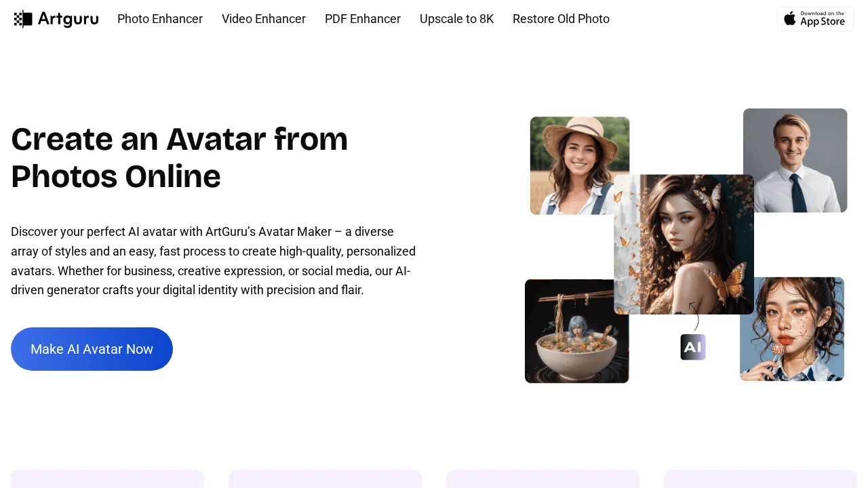Select the lollipop girl avatar thumbnail
Viewport: 868px width, 488px height.
tap(791, 329)
